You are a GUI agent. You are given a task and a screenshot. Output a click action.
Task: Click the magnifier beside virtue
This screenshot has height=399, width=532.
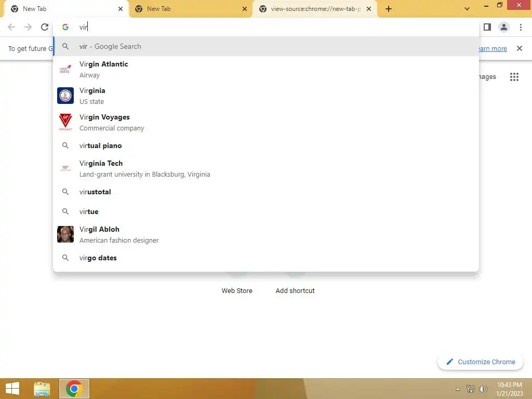[65, 211]
